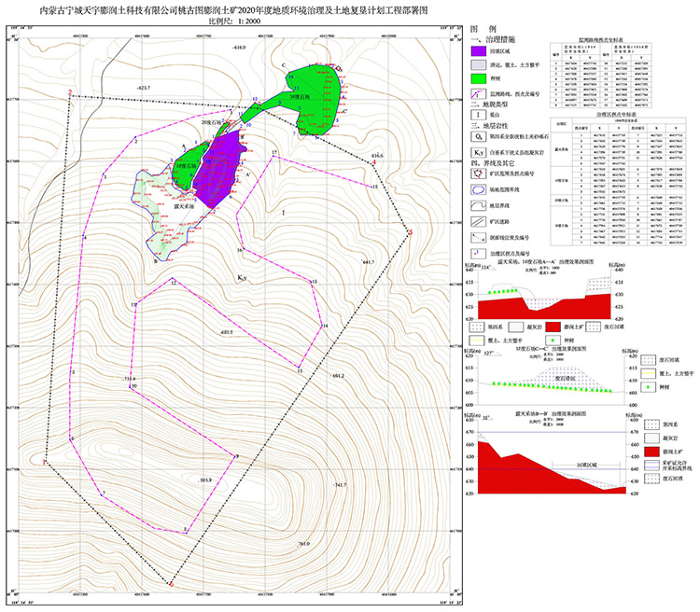
Task: Click the 种树 tree symbol beside C—C' section
Action: 649,387
